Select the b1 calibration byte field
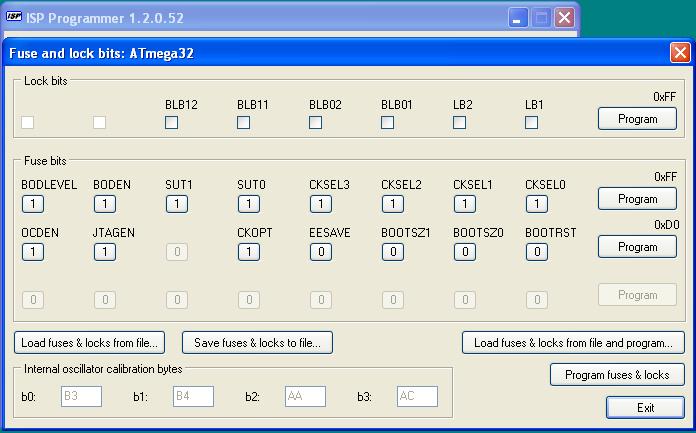 [x=193, y=396]
